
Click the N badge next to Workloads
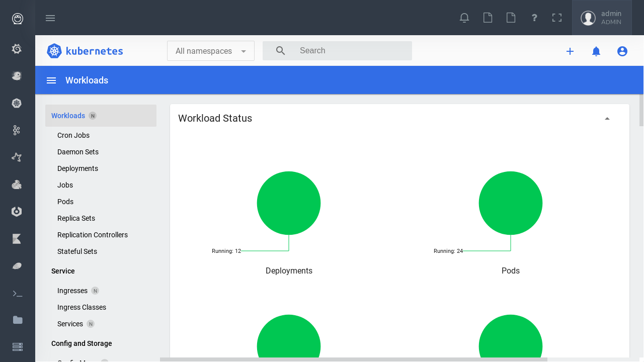coord(93,116)
